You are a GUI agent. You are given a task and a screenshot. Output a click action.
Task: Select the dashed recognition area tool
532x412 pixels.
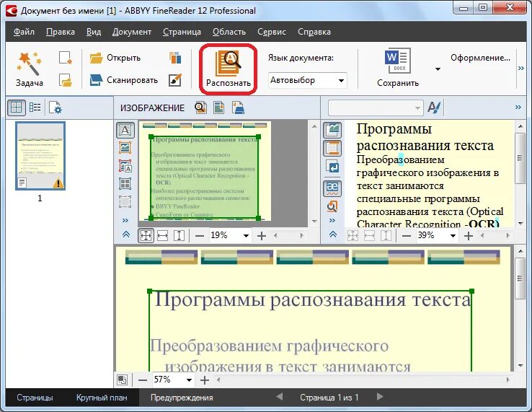click(x=125, y=202)
